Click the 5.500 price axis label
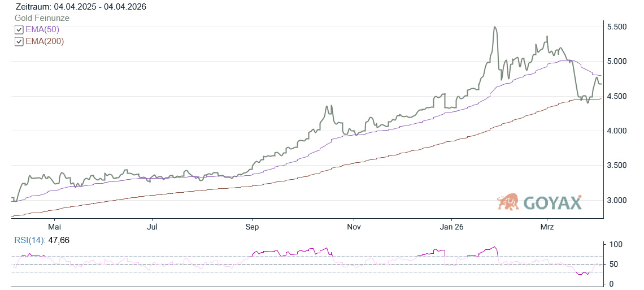This screenshot has height=290, width=644. 619,27
